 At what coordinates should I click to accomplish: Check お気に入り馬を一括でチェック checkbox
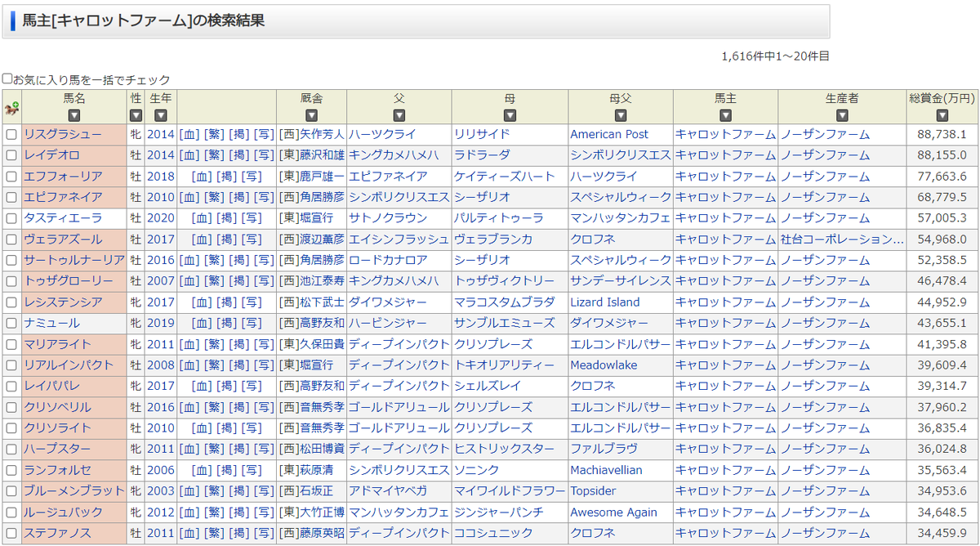click(7, 79)
